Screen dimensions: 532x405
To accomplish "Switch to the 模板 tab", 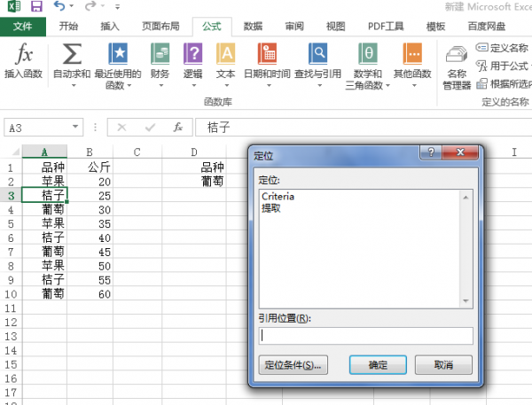I will click(435, 27).
